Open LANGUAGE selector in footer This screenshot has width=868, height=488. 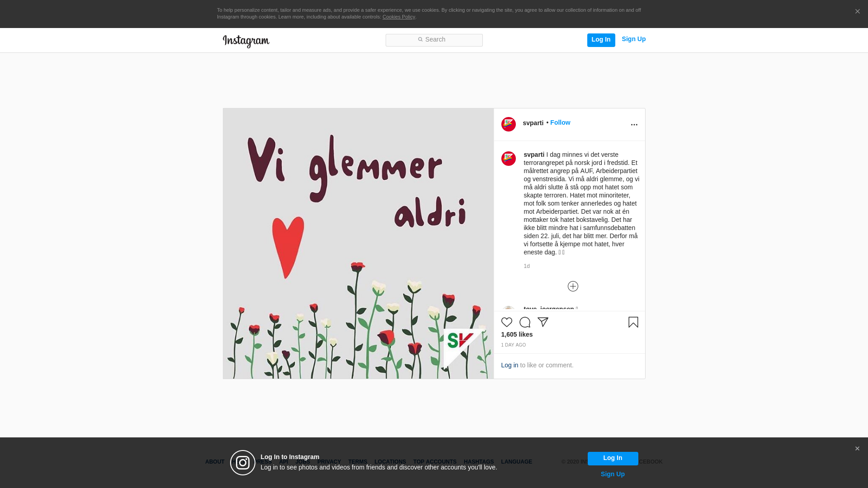pos(516,462)
